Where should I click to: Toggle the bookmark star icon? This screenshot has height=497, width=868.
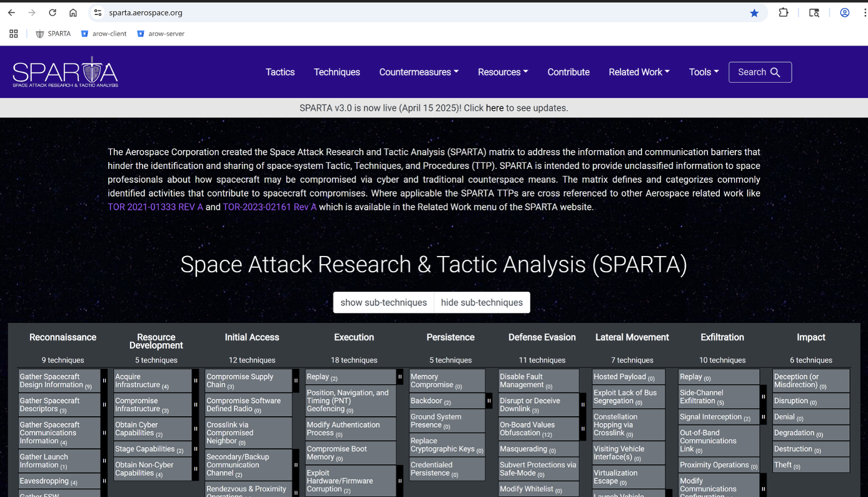754,13
